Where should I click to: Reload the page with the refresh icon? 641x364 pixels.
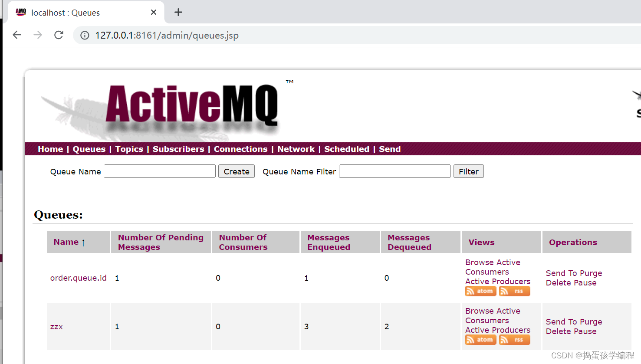(x=59, y=35)
